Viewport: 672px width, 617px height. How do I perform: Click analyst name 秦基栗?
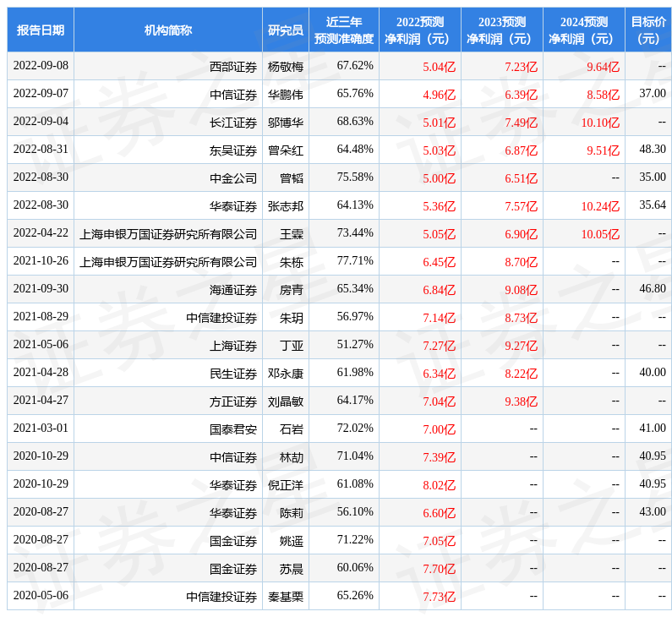[286, 597]
